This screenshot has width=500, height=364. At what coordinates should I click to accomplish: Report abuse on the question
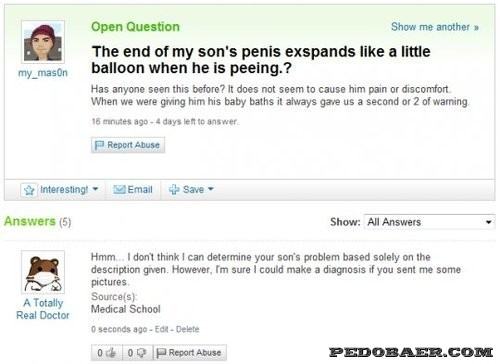tap(128, 145)
